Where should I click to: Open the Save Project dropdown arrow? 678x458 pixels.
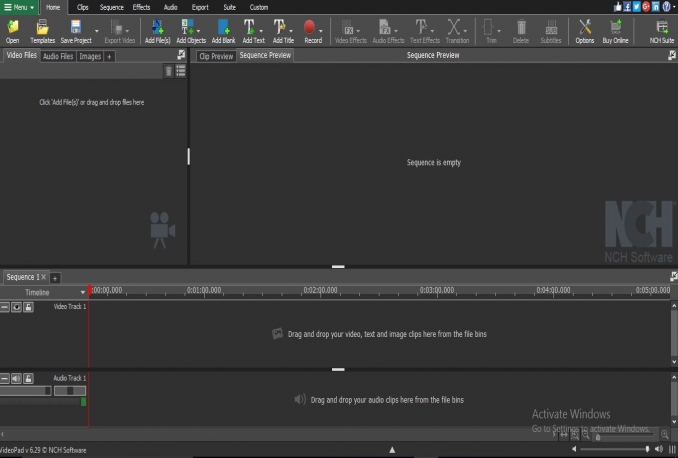pyautogui.click(x=97, y=31)
